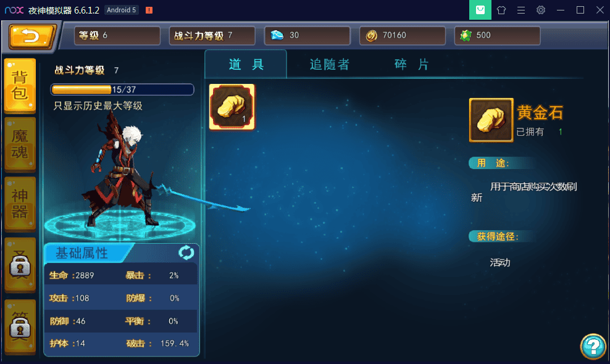
Task: Open the 背包 sidebar tab
Action: [x=20, y=86]
